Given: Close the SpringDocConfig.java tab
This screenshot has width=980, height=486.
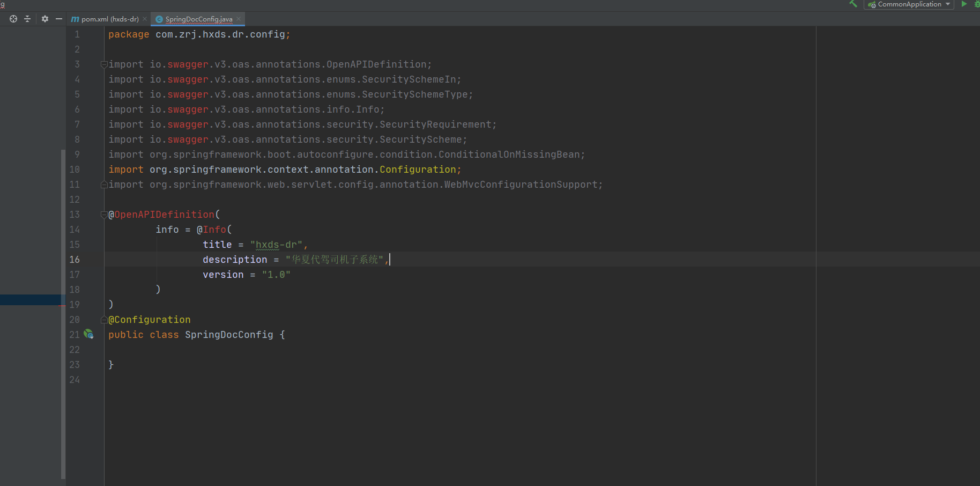Looking at the screenshot, I should pyautogui.click(x=239, y=19).
